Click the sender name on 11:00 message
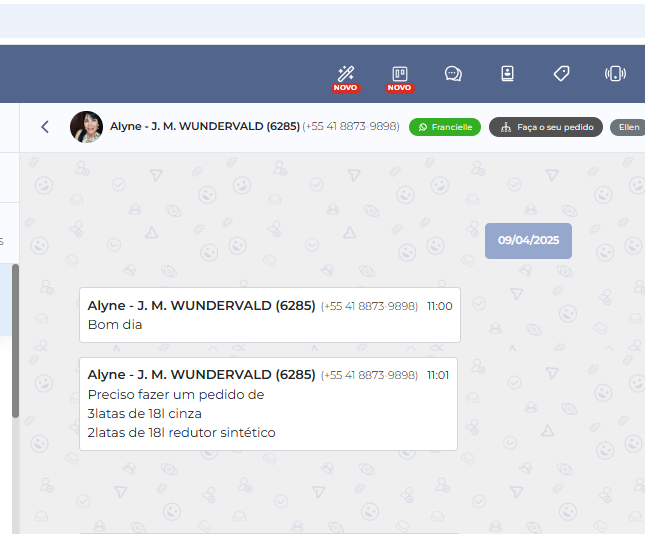This screenshot has height=534, width=645. [x=201, y=306]
